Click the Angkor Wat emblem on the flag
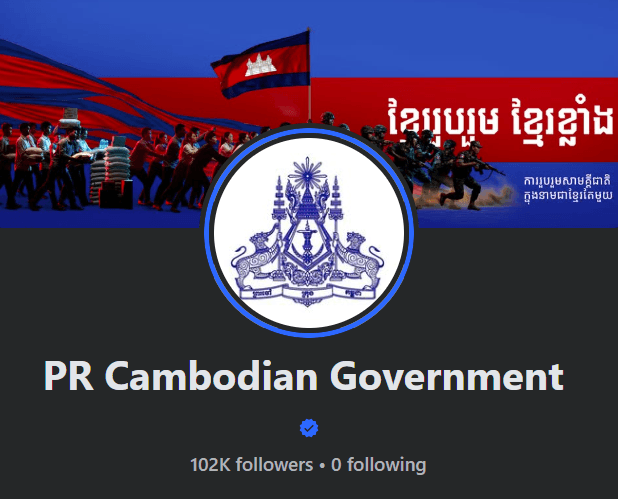 click(x=259, y=65)
